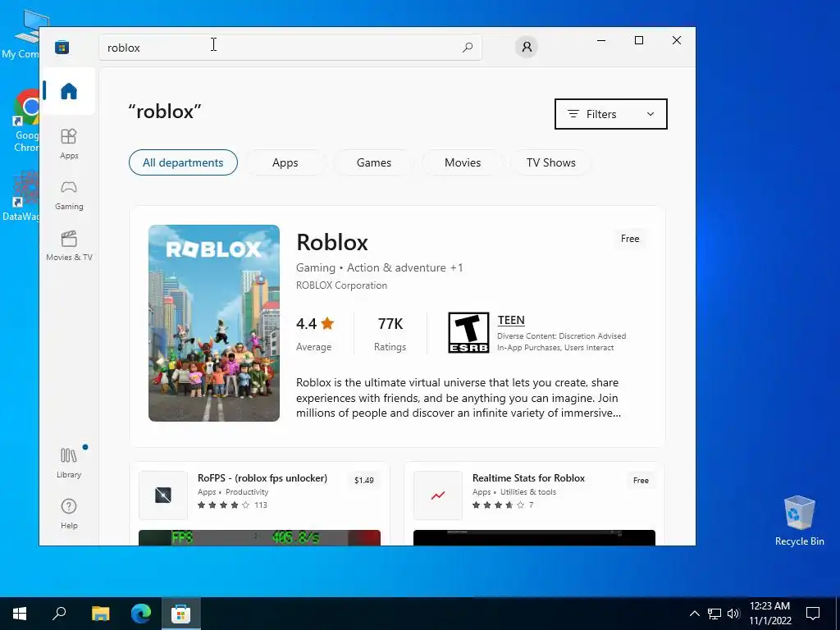This screenshot has width=840, height=630.
Task: Click the 4.4 Average rating
Action: (x=315, y=333)
